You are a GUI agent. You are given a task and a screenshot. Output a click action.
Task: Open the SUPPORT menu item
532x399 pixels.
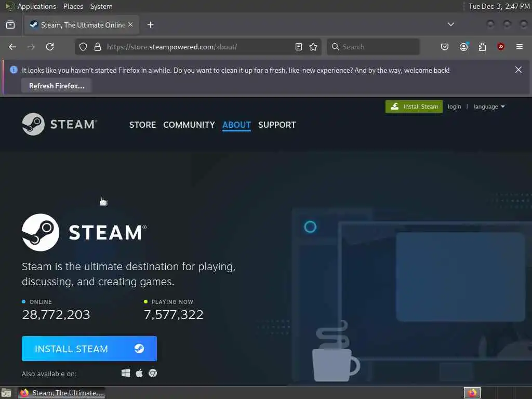pos(277,125)
